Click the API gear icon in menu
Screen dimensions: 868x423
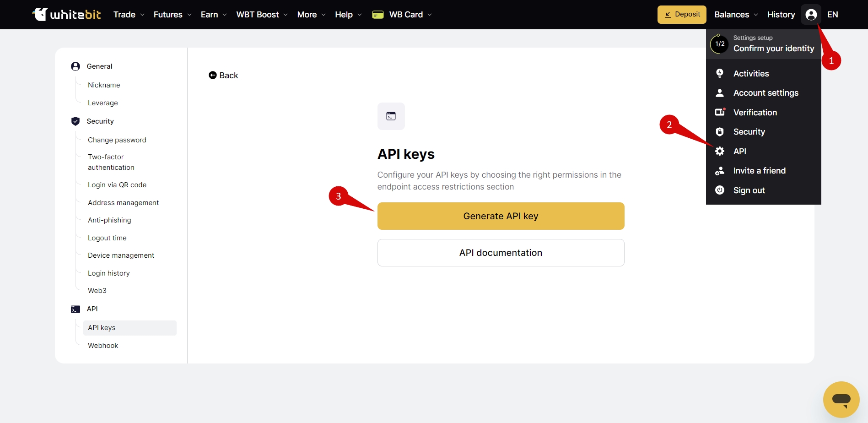point(720,151)
